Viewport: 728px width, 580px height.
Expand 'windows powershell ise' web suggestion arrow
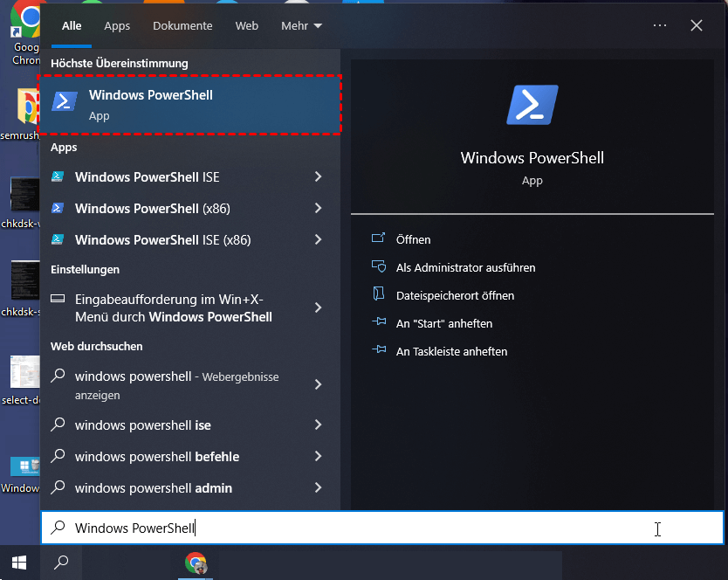318,425
